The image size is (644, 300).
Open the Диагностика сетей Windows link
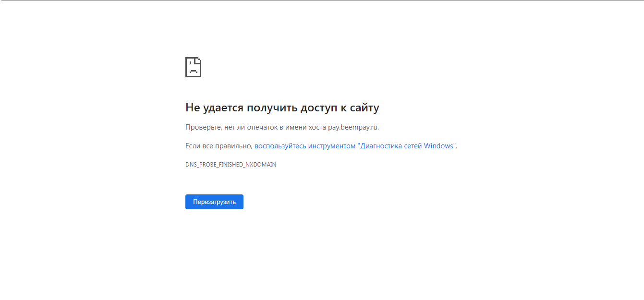pyautogui.click(x=355, y=146)
